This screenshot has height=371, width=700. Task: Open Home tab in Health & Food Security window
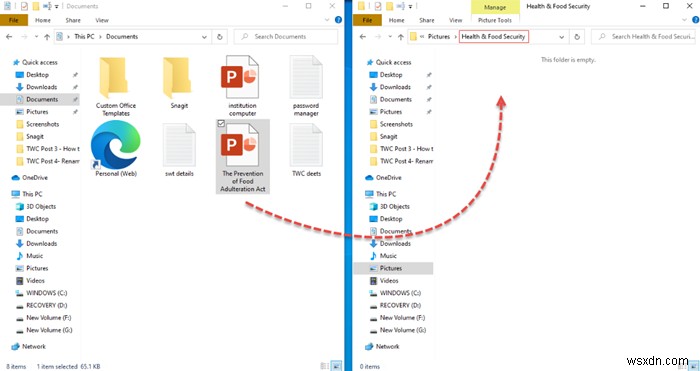[x=396, y=20]
